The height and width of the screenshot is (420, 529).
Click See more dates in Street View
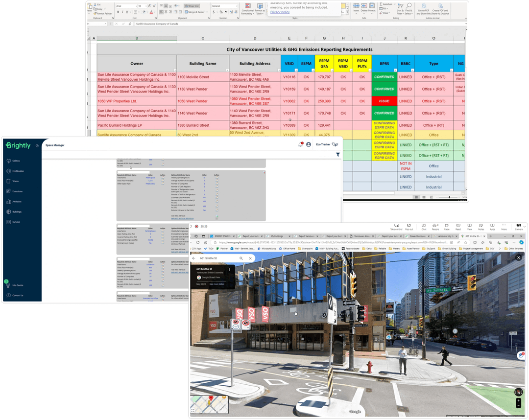click(216, 284)
